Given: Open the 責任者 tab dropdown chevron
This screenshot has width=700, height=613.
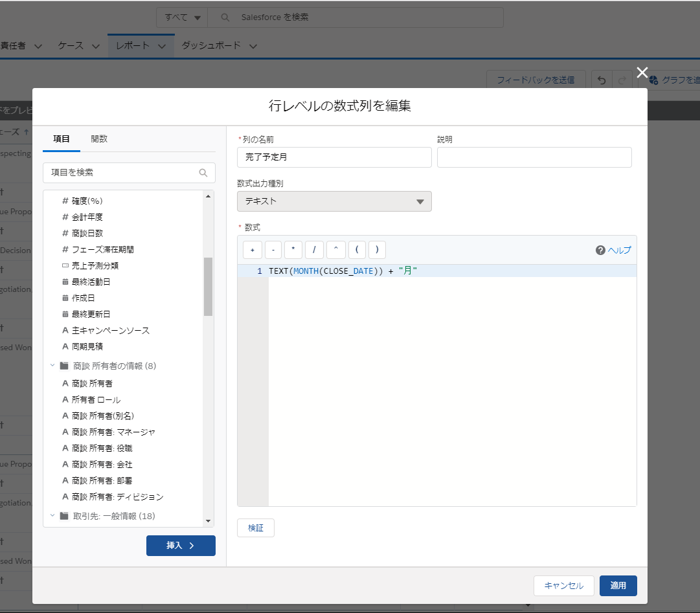Looking at the screenshot, I should click(x=38, y=46).
